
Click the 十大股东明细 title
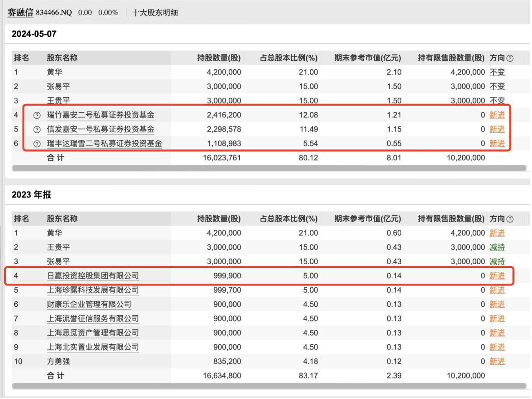pos(155,13)
